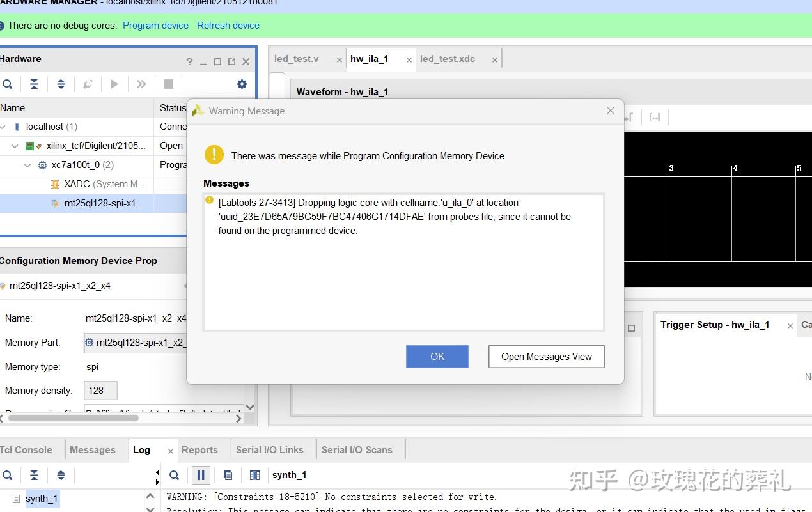Click properties panel scroll down arrow

pyautogui.click(x=250, y=407)
